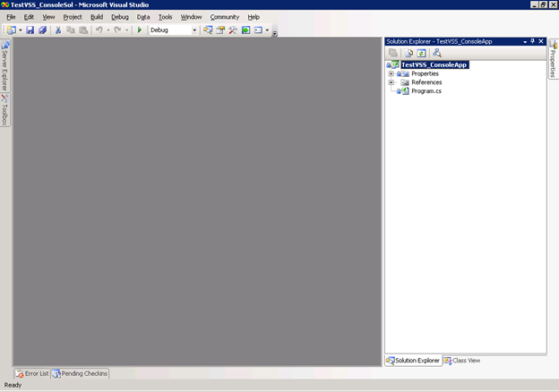Expand the References tree node
Image resolution: width=559 pixels, height=392 pixels.
click(391, 82)
